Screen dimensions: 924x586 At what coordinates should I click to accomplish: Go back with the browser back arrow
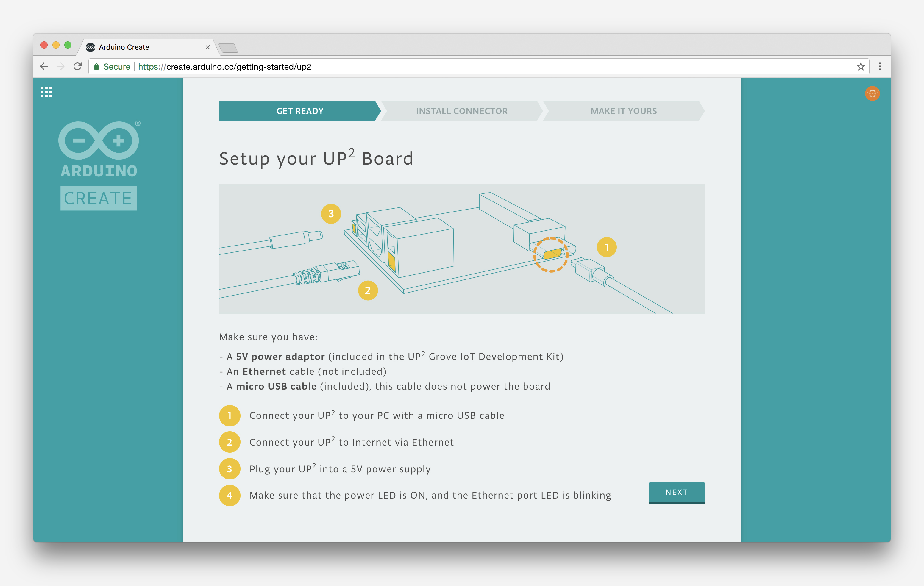click(44, 66)
